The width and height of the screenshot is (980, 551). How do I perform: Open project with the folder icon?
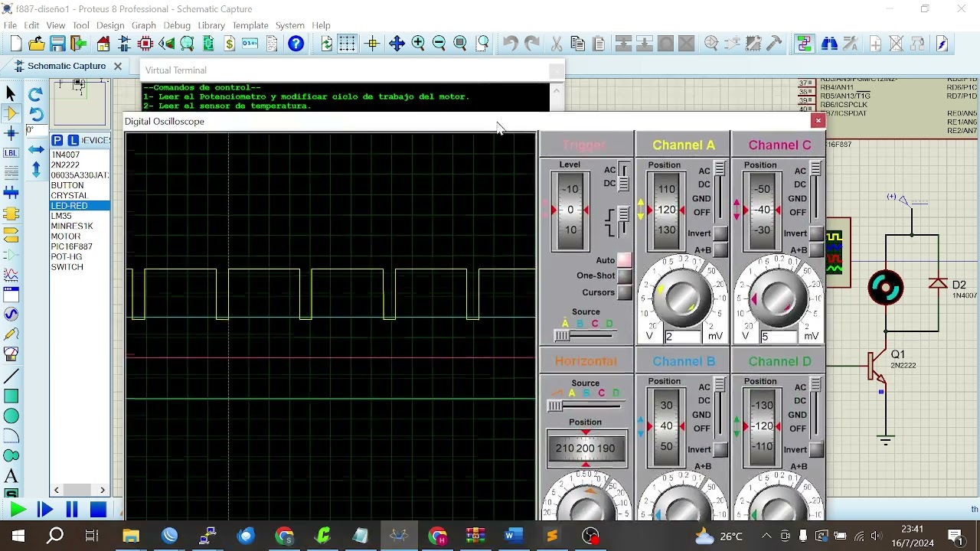(x=37, y=44)
